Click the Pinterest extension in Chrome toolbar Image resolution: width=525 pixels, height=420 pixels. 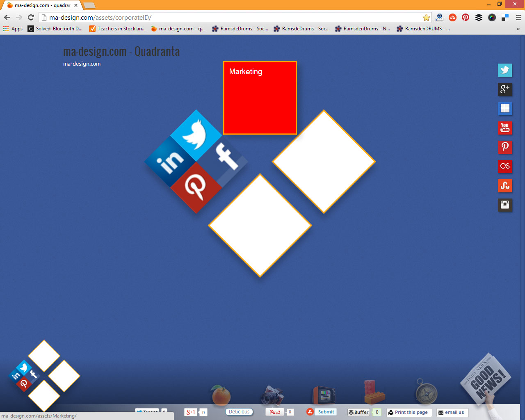(466, 17)
